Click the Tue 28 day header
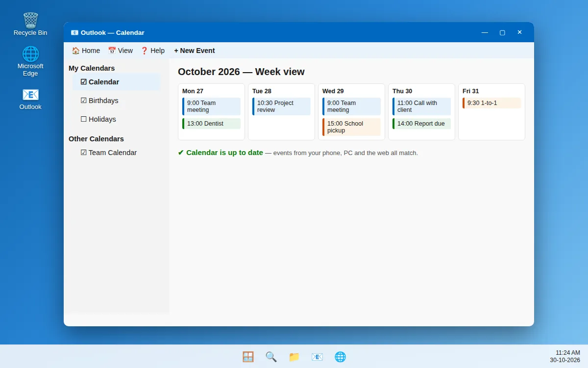588x368 pixels. point(262,91)
